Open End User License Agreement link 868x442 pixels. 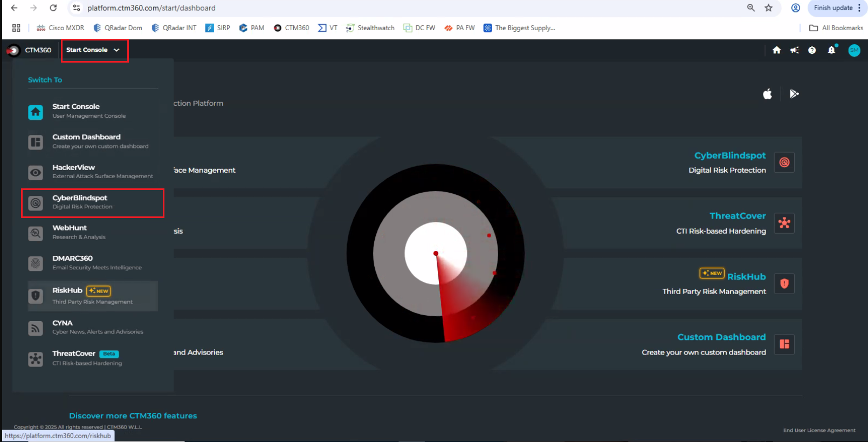[x=819, y=430]
